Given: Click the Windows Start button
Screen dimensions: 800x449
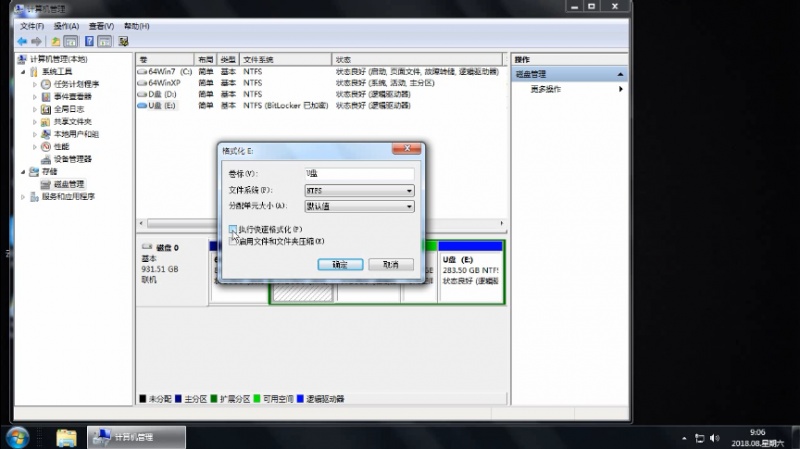Looking at the screenshot, I should (17, 437).
